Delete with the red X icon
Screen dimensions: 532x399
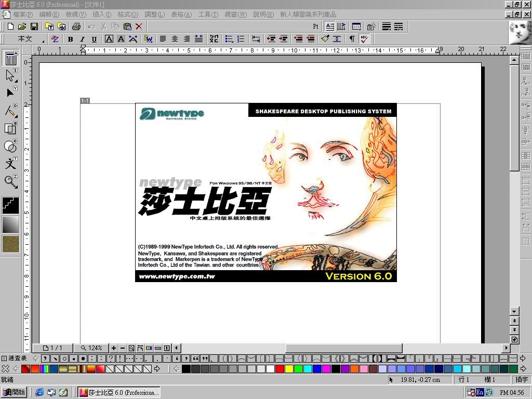click(x=139, y=26)
